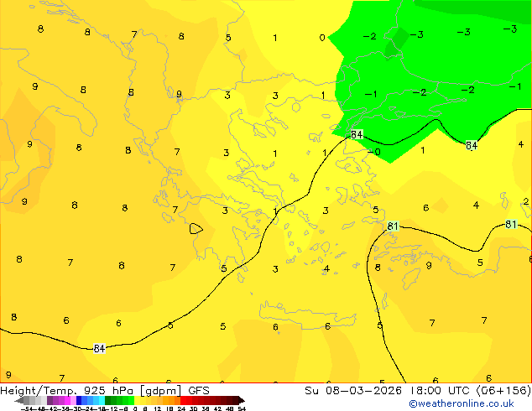Image resolution: width=532 pixels, height=411 pixels.
Task: Click the 84 contour label on the lower-left height line
Action: point(99,348)
